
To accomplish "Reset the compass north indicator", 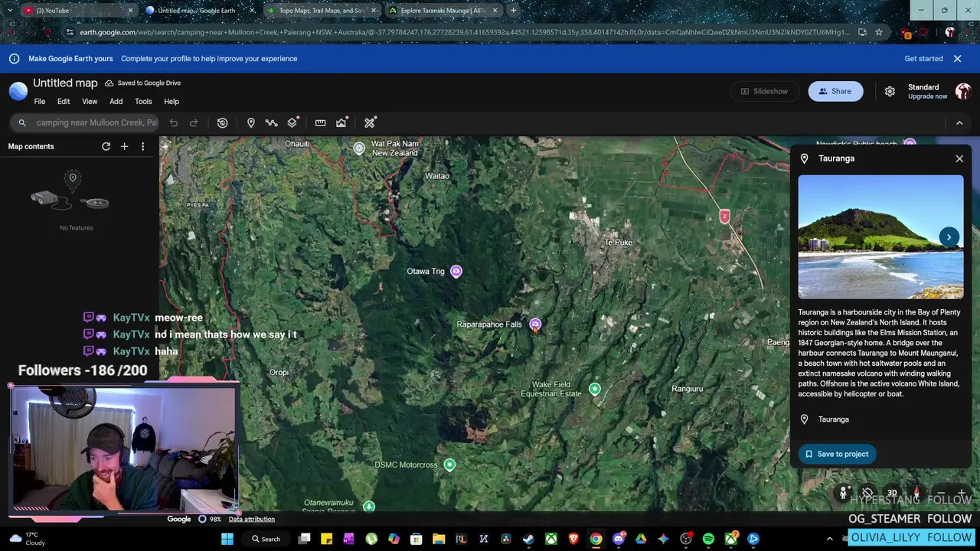I will (x=916, y=493).
